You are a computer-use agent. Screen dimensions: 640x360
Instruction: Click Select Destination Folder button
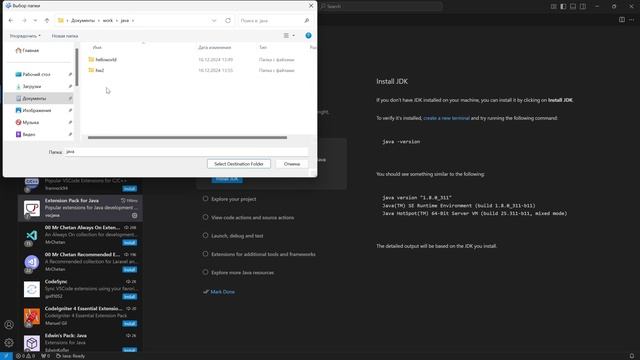click(x=239, y=164)
